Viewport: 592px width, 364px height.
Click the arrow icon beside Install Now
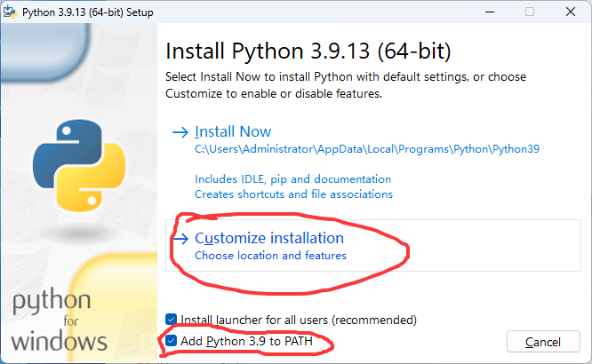180,132
